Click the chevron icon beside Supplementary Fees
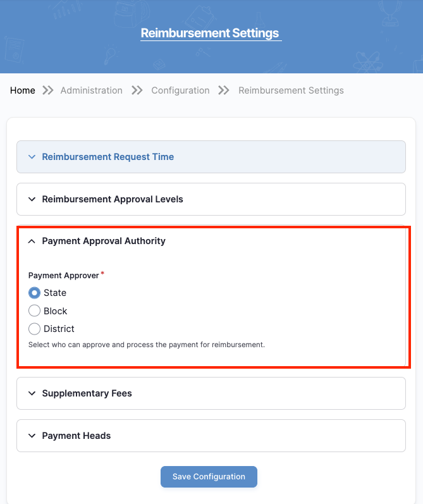The height and width of the screenshot is (504, 423). pos(32,393)
